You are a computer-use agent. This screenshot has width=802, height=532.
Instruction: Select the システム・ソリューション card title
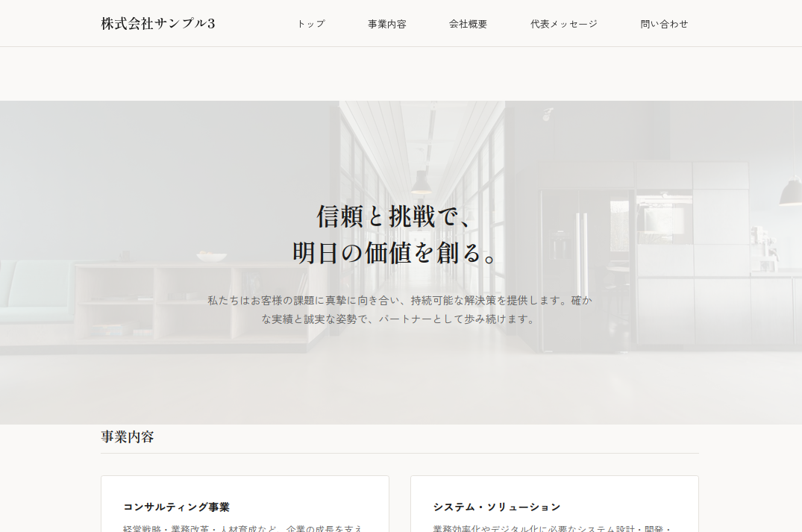[496, 507]
